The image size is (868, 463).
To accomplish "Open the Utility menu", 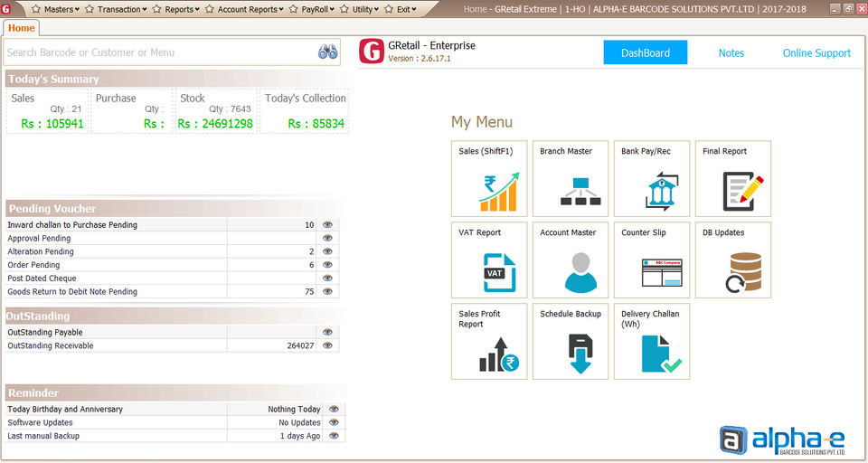I will pos(360,9).
